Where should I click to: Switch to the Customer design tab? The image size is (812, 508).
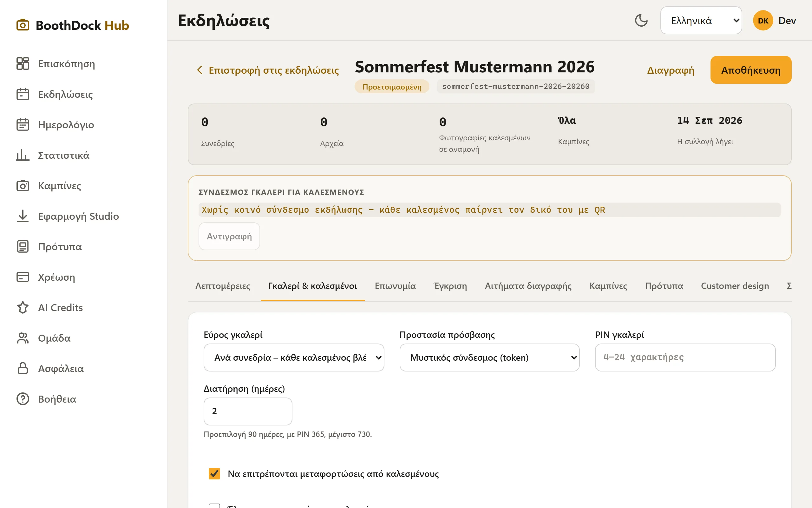pyautogui.click(x=735, y=286)
